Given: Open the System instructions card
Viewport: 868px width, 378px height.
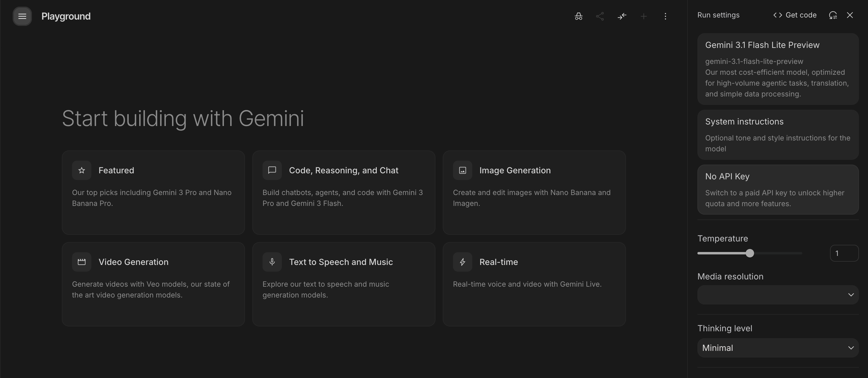Looking at the screenshot, I should 778,135.
